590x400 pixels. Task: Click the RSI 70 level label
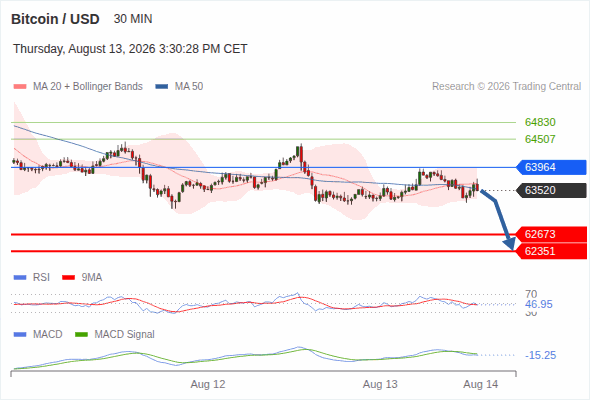tap(531, 294)
